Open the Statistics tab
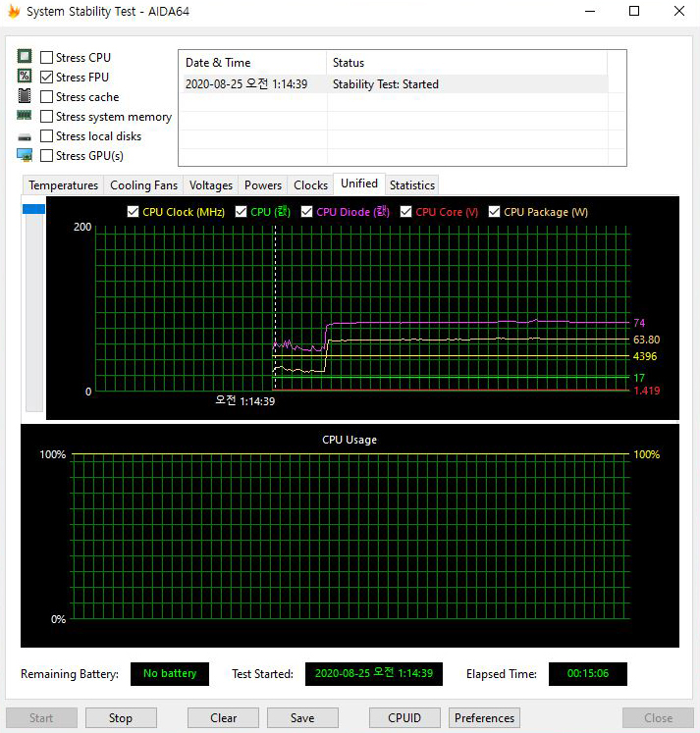700x733 pixels. 412,185
